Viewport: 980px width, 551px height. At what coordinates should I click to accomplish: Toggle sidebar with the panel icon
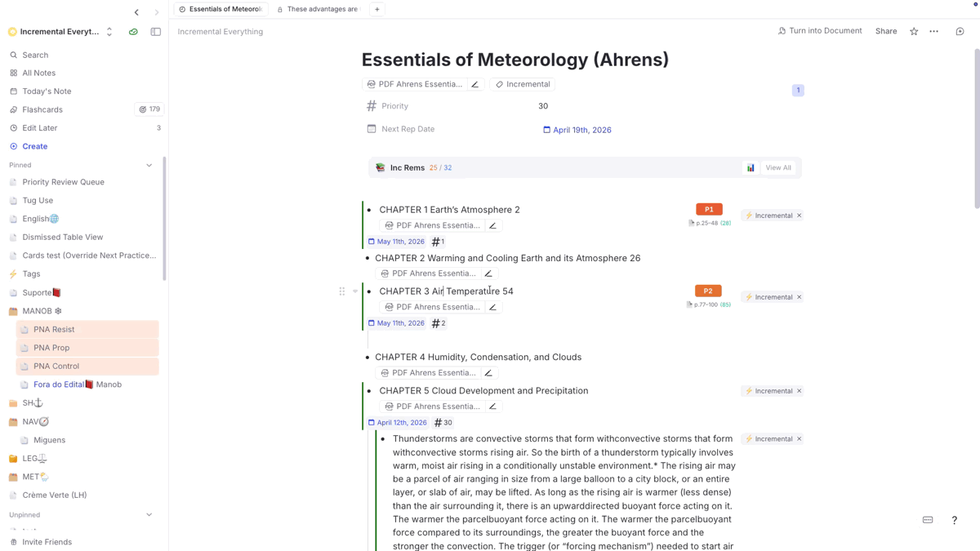pyautogui.click(x=155, y=32)
